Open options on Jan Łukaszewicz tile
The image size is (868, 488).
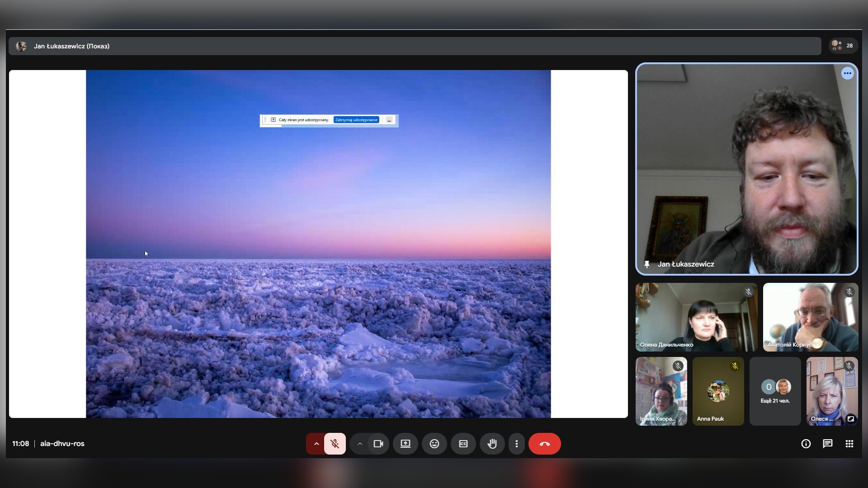(847, 73)
